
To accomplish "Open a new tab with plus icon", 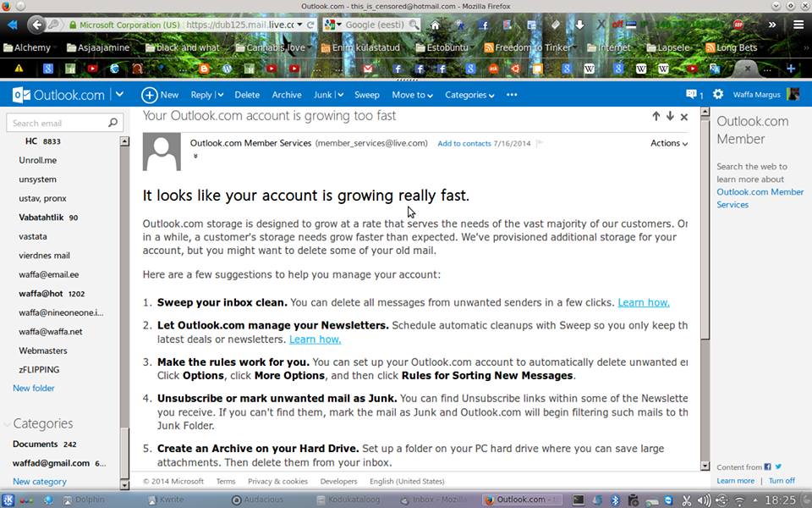I will (791, 68).
